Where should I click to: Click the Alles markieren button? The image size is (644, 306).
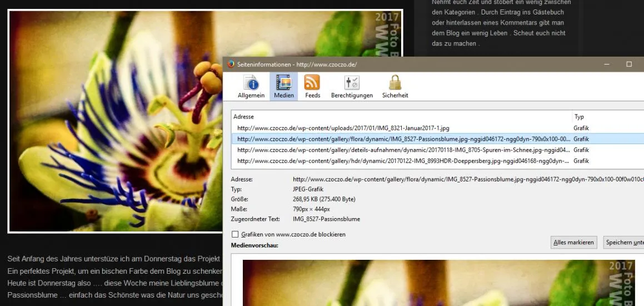[x=574, y=242]
